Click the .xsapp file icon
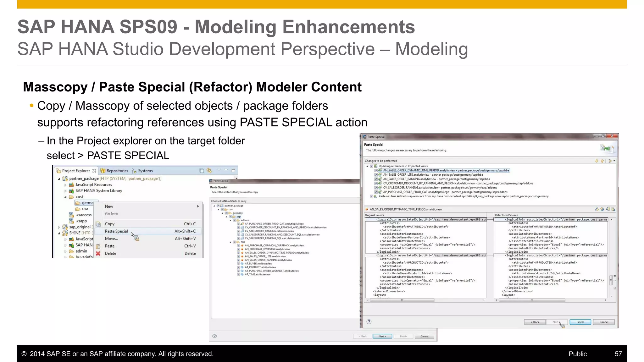Screen dimensions: 644x362 pyautogui.click(x=71, y=221)
